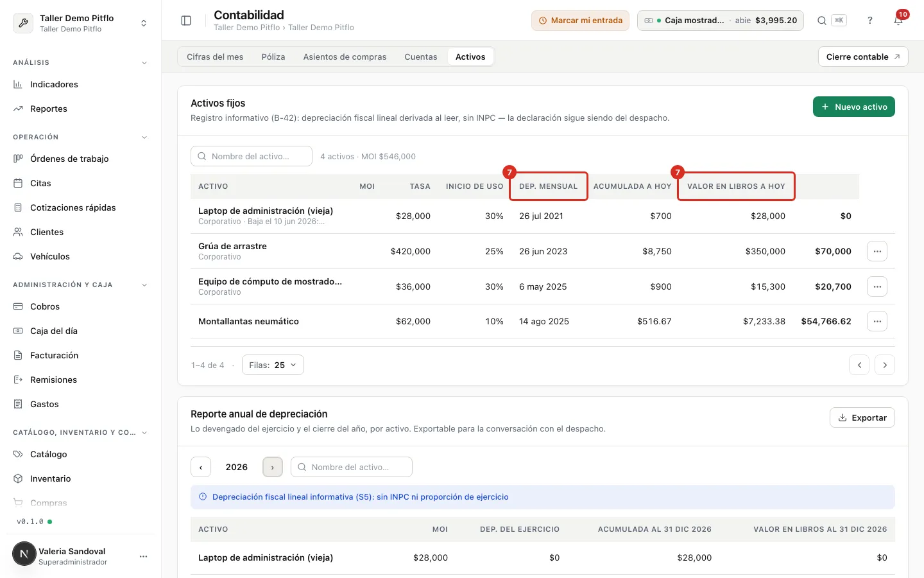Image resolution: width=924 pixels, height=578 pixels.
Task: Open Catálogo in the sidebar
Action: 81,454
